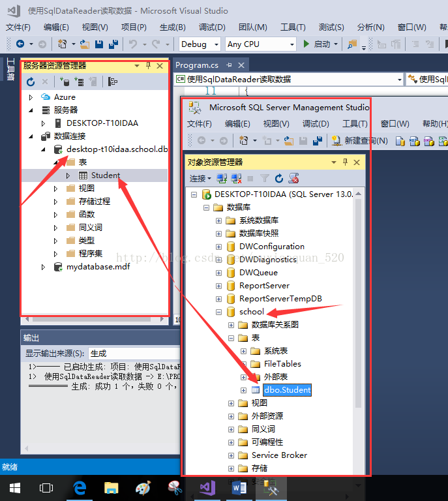Expand the ReportServer database in SSMS

coord(218,286)
